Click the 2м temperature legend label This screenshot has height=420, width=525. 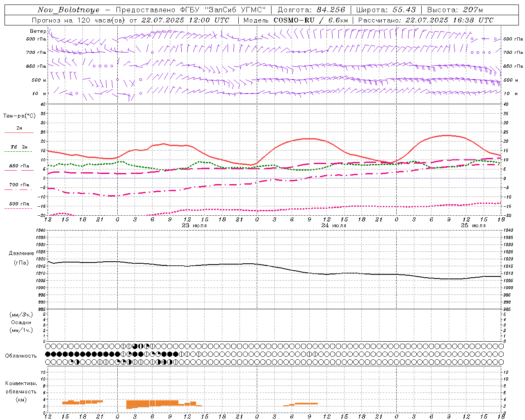coord(19,128)
